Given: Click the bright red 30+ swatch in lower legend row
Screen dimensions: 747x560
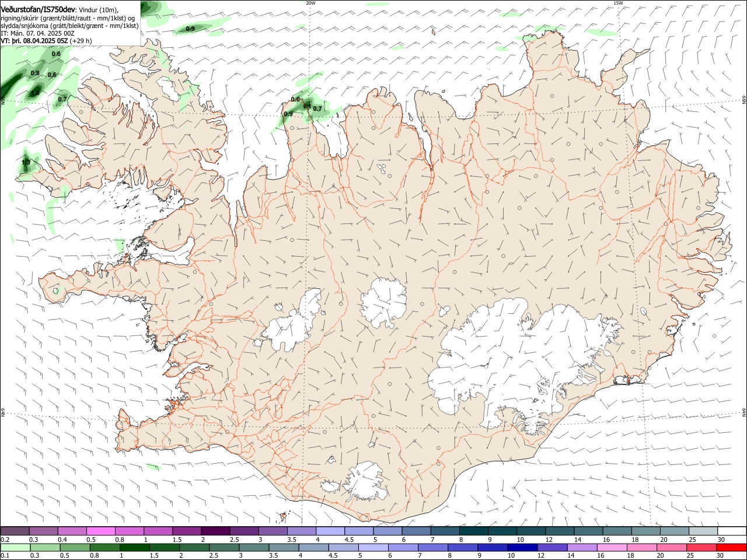Looking at the screenshot, I should click(x=731, y=547).
